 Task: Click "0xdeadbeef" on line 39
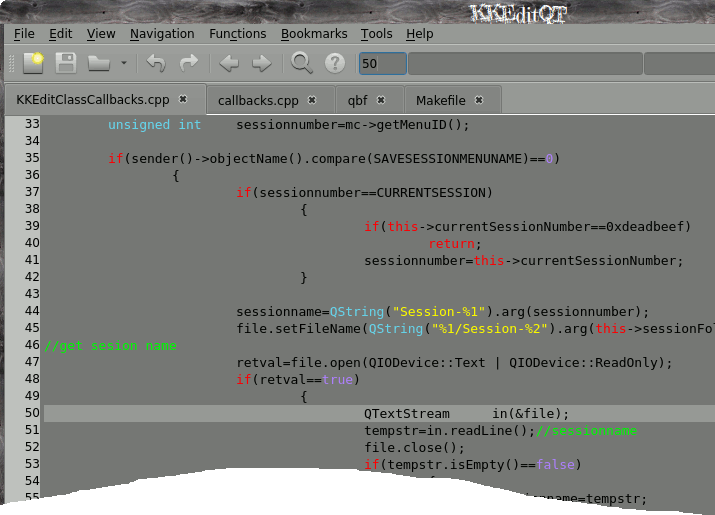click(x=645, y=226)
